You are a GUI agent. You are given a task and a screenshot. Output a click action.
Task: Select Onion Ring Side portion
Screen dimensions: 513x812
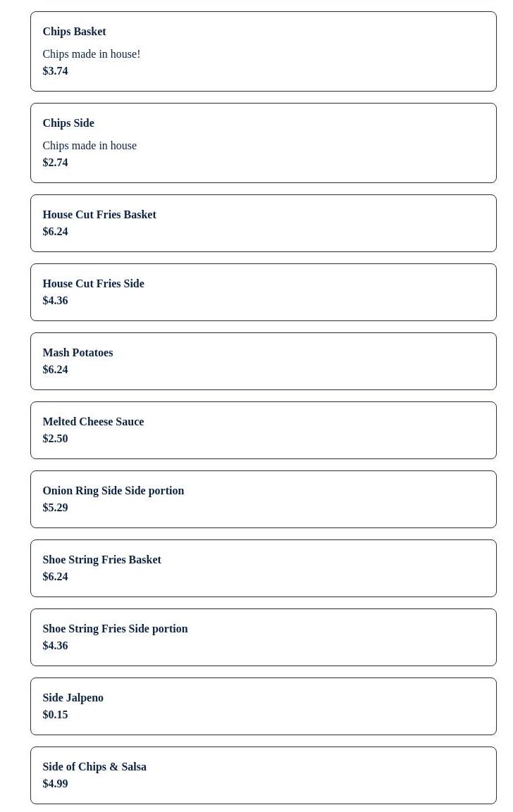pyautogui.click(x=264, y=499)
